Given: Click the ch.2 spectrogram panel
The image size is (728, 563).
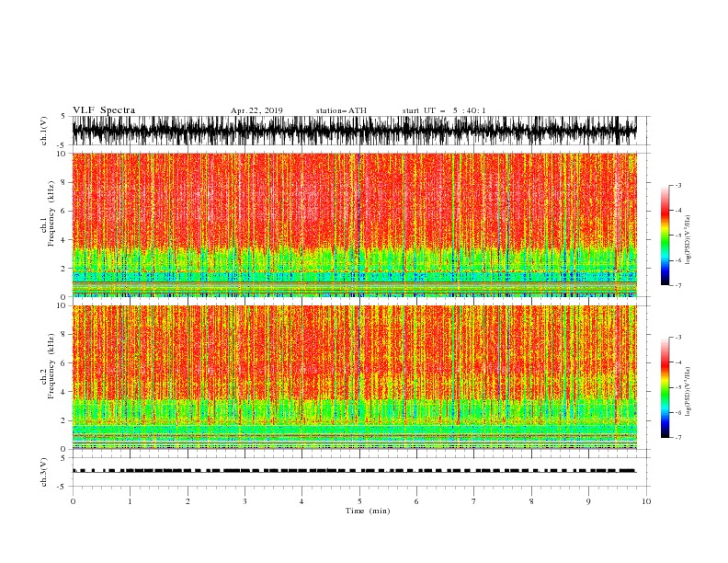Looking at the screenshot, I should 354,377.
